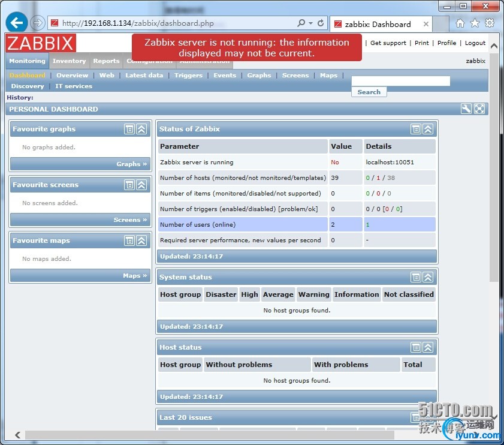Collapse the Host status widget
Viewport: 504px width, 445px height.
click(x=428, y=347)
